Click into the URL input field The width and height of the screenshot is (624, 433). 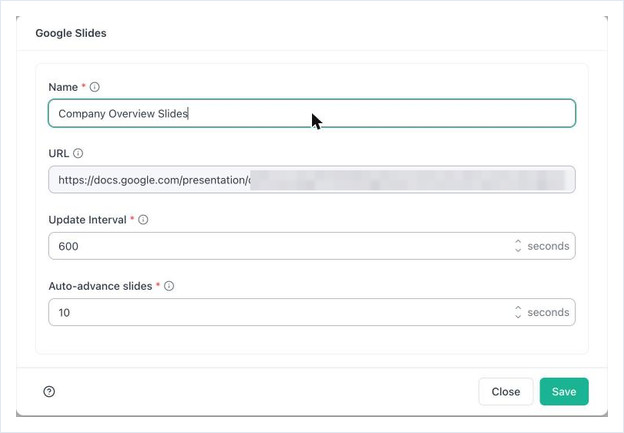[x=312, y=179]
